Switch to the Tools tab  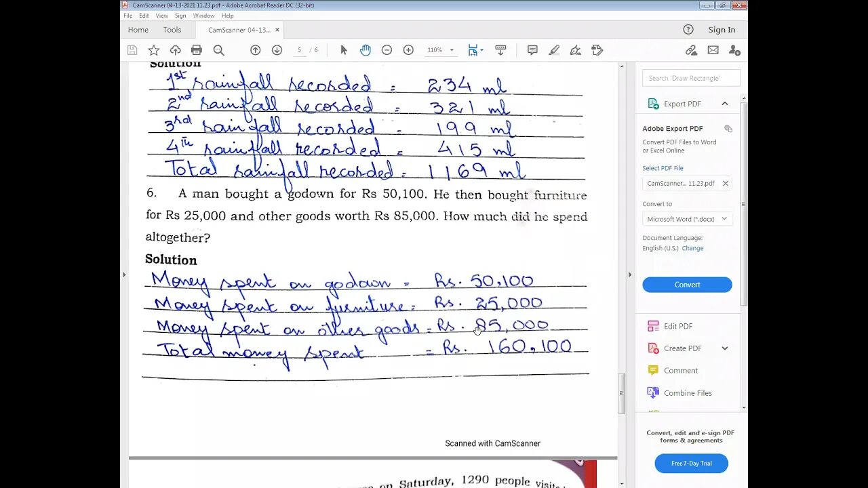coord(172,30)
